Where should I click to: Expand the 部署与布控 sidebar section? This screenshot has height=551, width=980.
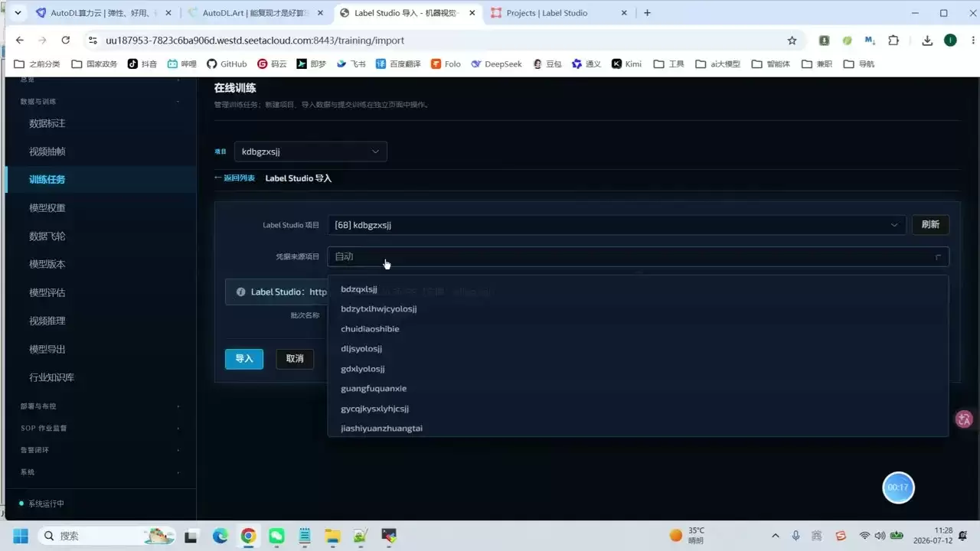click(100, 406)
